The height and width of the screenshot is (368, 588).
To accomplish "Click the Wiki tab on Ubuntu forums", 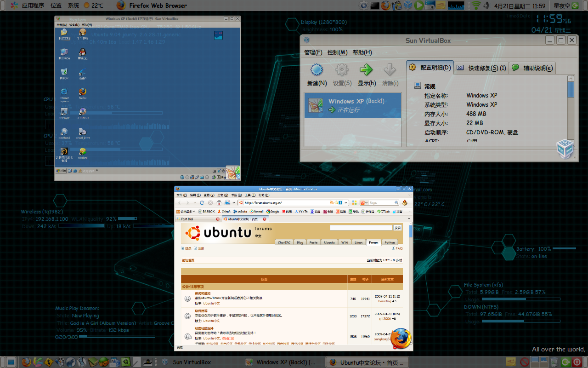I will [x=344, y=242].
